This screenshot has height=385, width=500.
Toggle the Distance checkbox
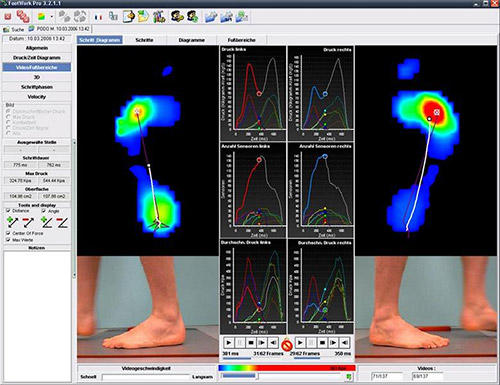8,211
